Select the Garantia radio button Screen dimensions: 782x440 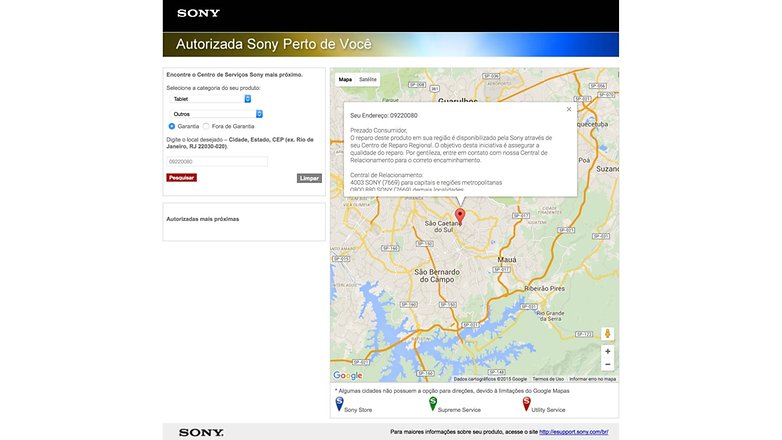pyautogui.click(x=172, y=126)
